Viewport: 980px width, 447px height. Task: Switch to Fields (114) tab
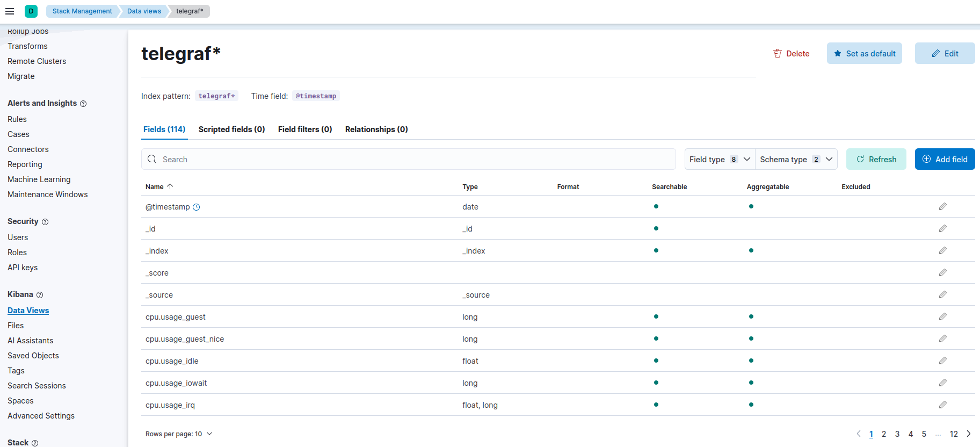click(x=164, y=129)
